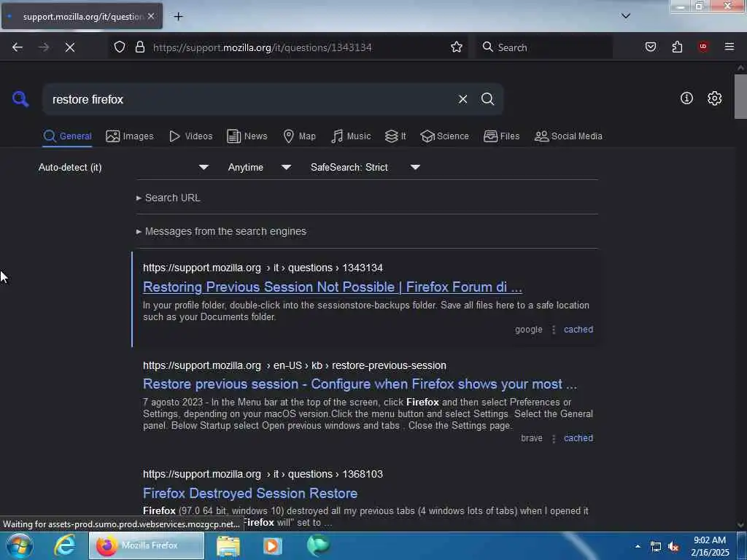Show hidden tray icons arrow

point(638,546)
